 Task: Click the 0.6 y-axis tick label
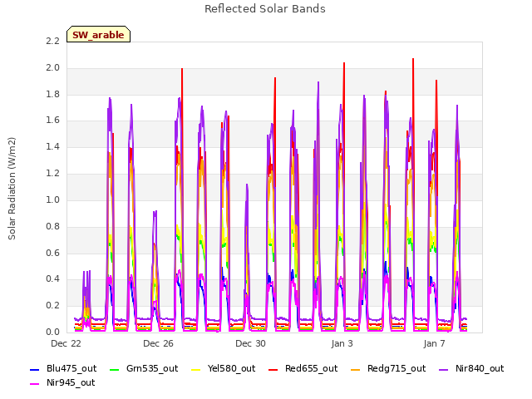tap(52, 253)
